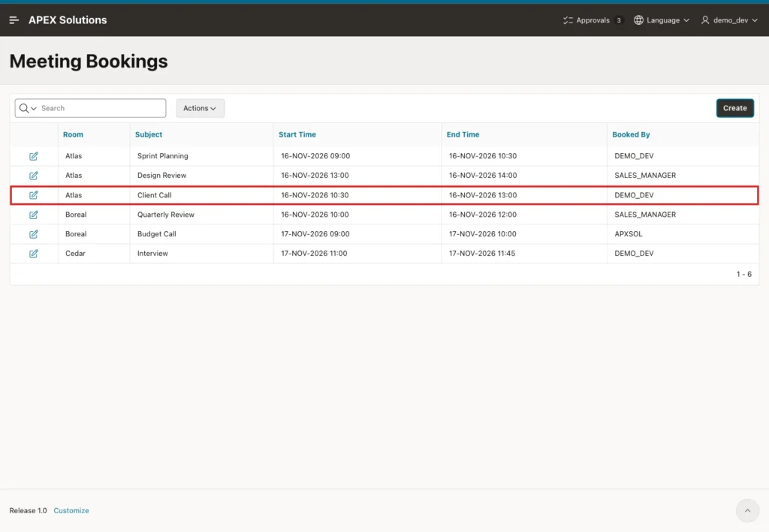
Task: Expand the Language dropdown chevron
Action: [x=686, y=20]
